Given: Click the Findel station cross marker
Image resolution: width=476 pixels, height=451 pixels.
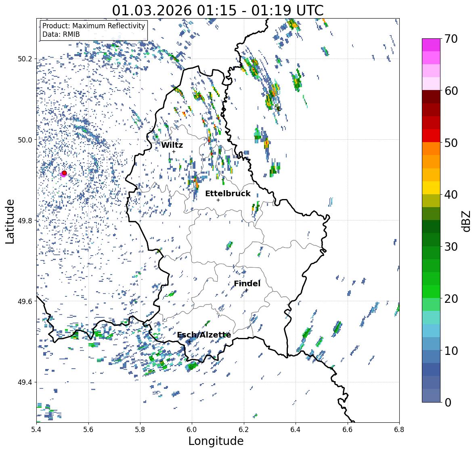Looking at the screenshot, I should [x=247, y=290].
